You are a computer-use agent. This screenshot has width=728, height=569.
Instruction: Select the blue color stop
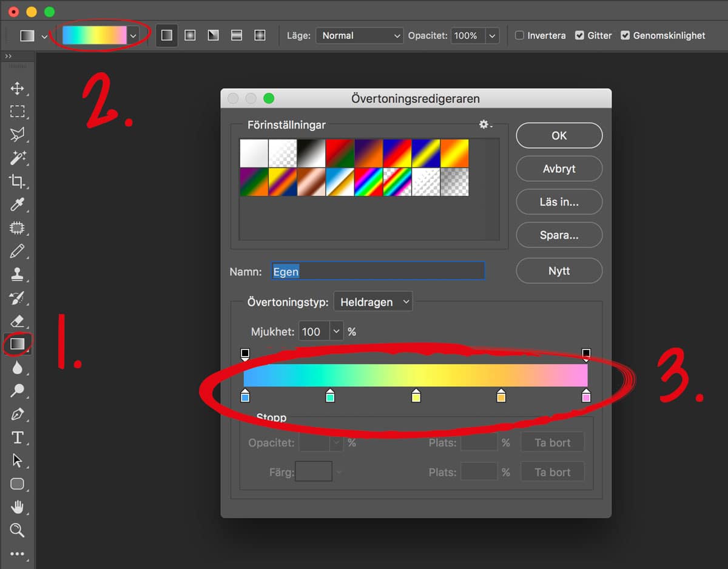245,396
